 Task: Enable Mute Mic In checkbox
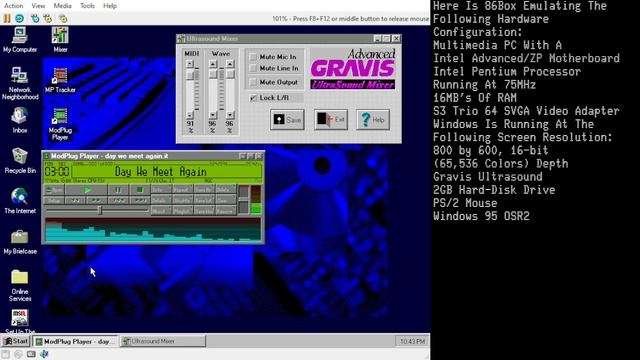[x=253, y=57]
